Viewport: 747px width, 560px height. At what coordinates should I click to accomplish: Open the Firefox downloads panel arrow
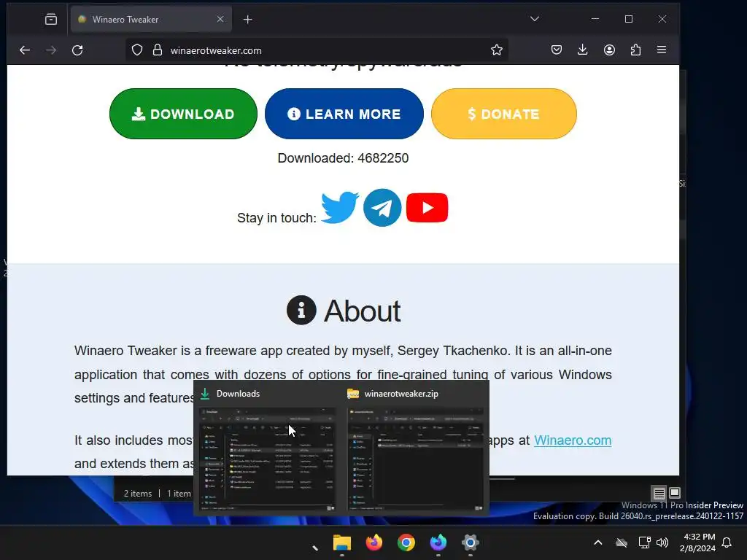click(x=583, y=50)
